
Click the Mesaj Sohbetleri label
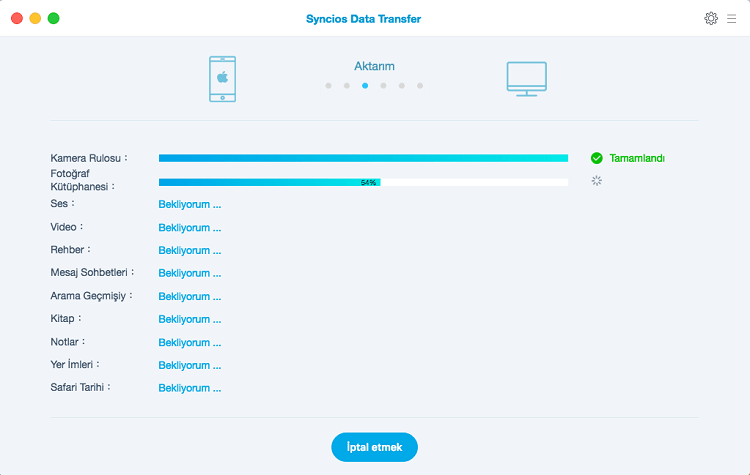[x=92, y=272]
